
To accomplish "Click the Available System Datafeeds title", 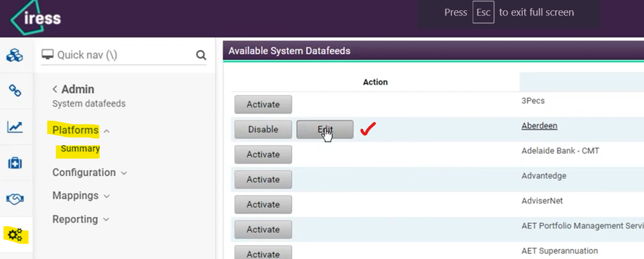I will click(289, 51).
